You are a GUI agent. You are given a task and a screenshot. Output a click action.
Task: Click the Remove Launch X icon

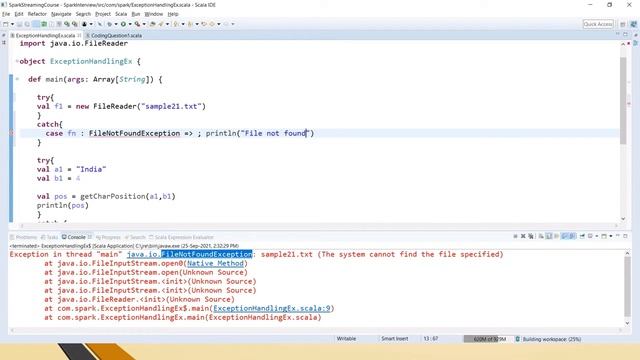point(523,236)
